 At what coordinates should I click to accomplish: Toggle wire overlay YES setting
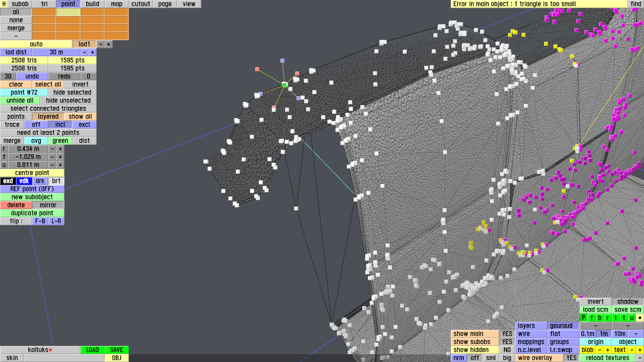pos(571,358)
